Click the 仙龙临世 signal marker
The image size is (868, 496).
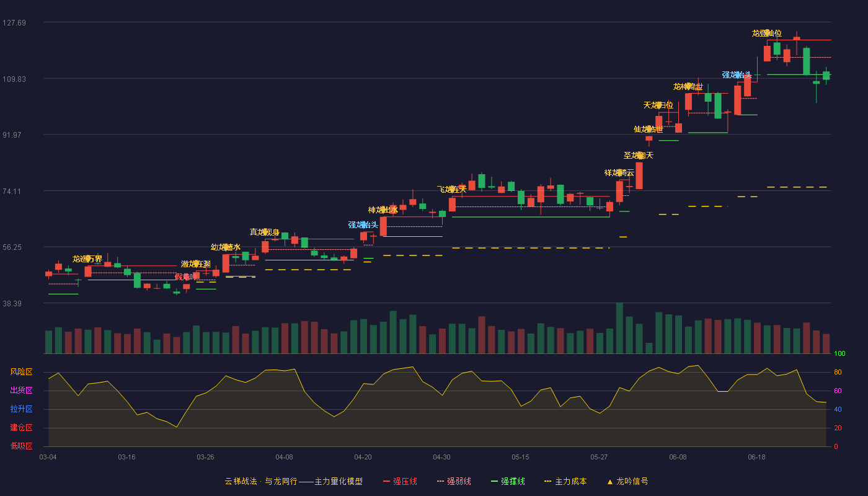click(649, 129)
